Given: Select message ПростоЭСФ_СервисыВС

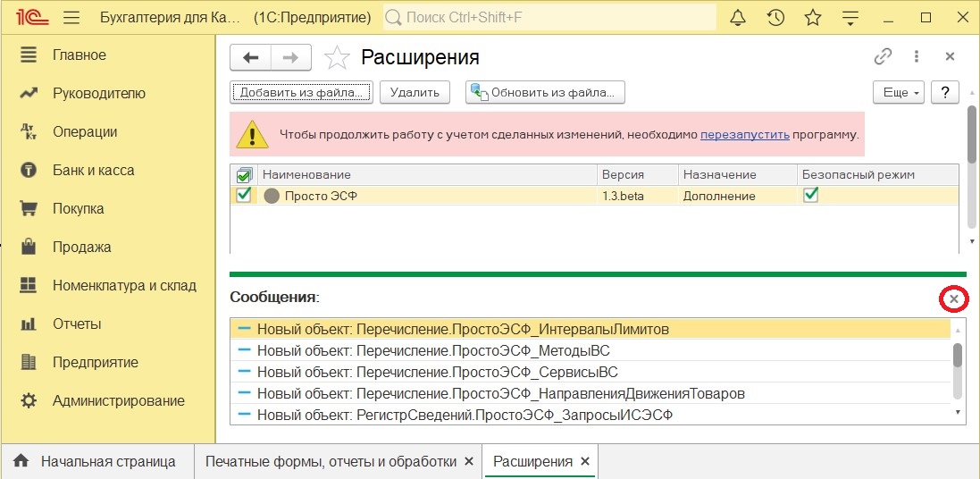Looking at the screenshot, I should point(591,372).
